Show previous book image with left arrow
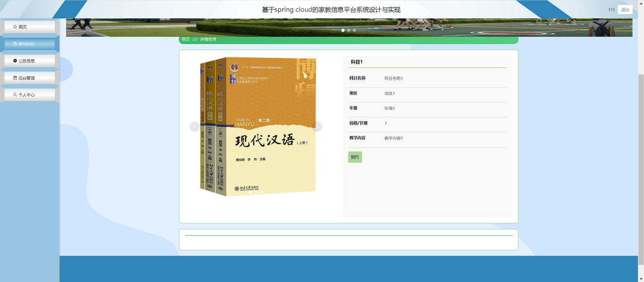The width and height of the screenshot is (644, 282). (x=194, y=126)
